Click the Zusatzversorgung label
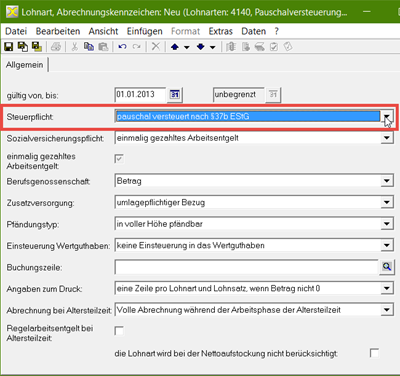Viewport: 400px width, 376px height. (40, 203)
